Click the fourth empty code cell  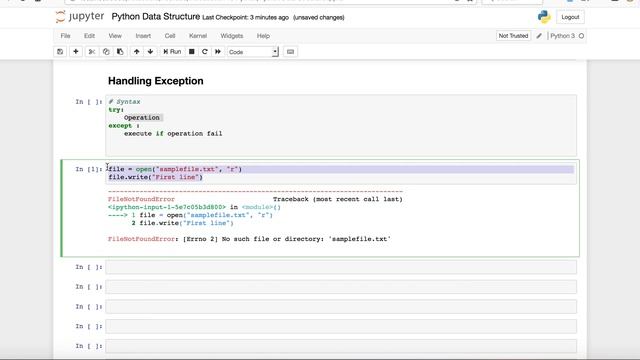pyautogui.click(x=341, y=327)
